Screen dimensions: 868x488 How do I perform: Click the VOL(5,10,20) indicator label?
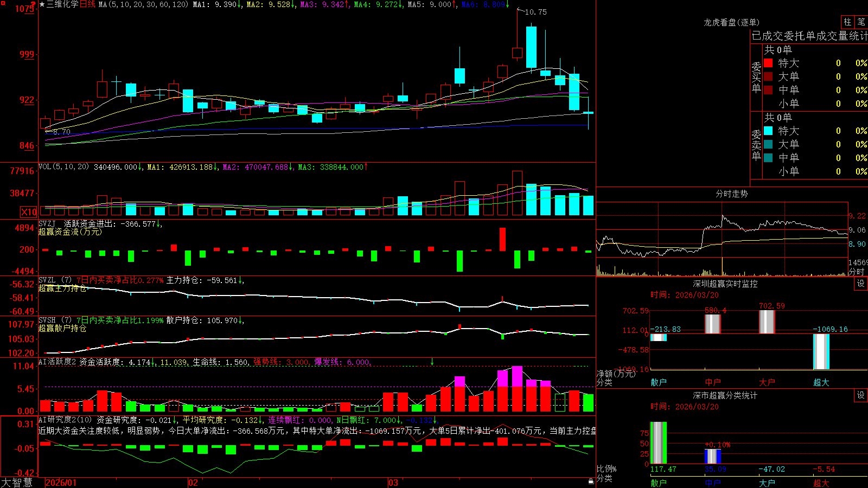coord(63,167)
